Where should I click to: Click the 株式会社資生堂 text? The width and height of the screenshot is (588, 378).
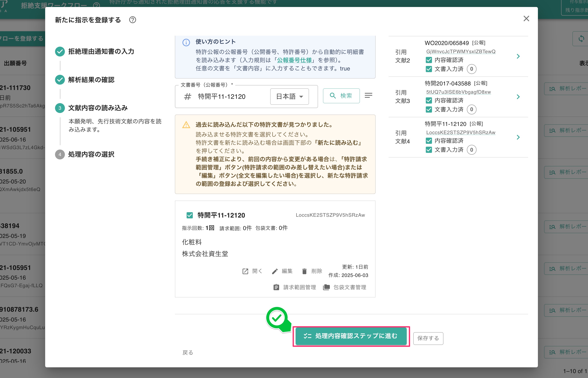[205, 254]
